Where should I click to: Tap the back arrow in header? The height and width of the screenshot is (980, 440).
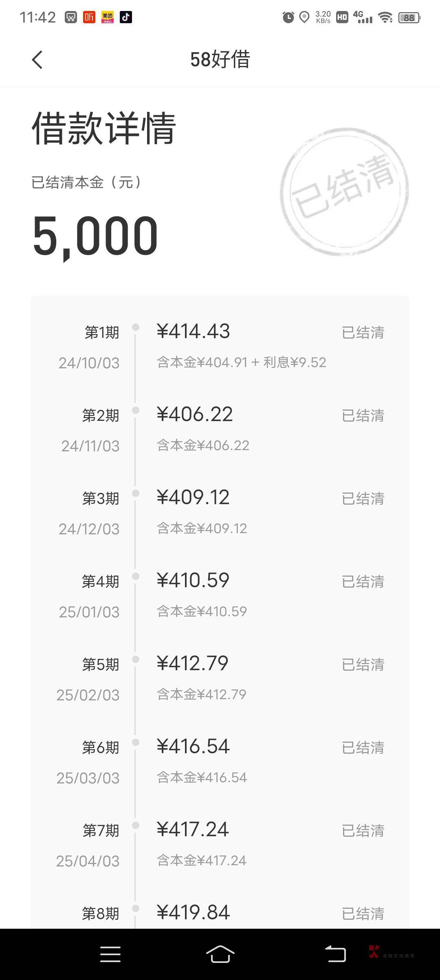coord(37,60)
